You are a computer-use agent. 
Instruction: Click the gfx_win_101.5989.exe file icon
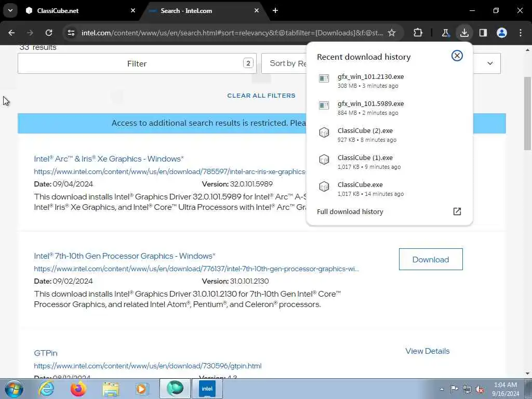click(324, 105)
